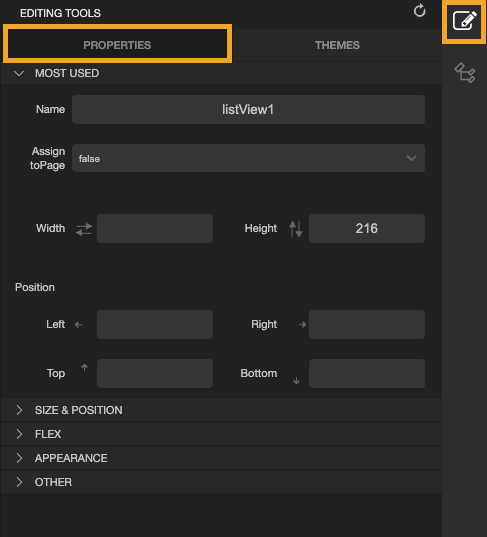Open the hierarchy tree icon in sidebar

464,73
